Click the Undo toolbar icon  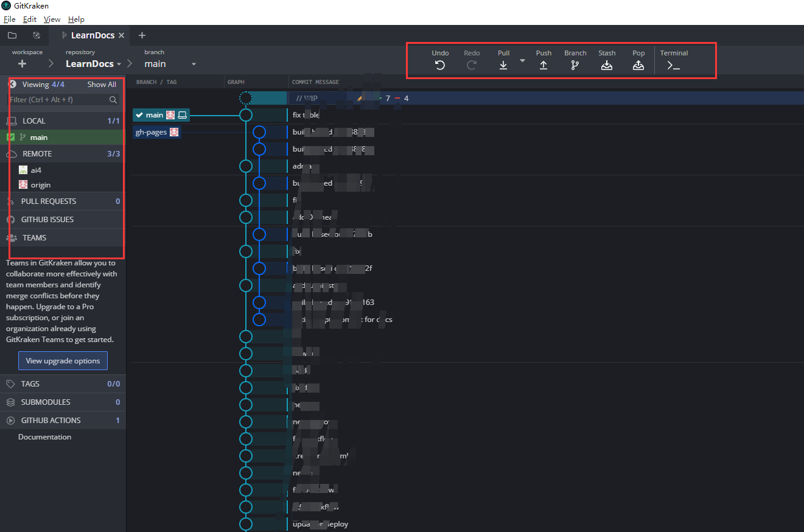pos(440,65)
